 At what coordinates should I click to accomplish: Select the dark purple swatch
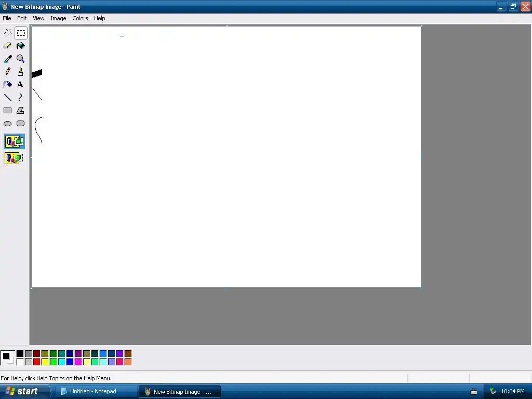(78, 354)
